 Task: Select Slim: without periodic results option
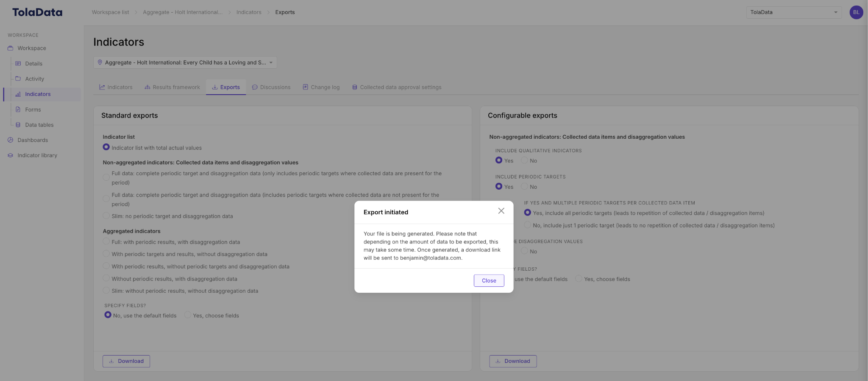tap(106, 291)
